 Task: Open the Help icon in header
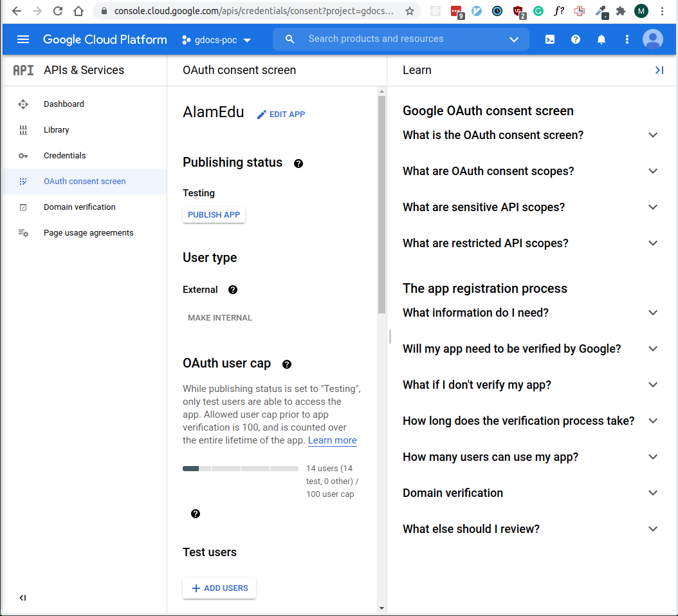pos(576,39)
